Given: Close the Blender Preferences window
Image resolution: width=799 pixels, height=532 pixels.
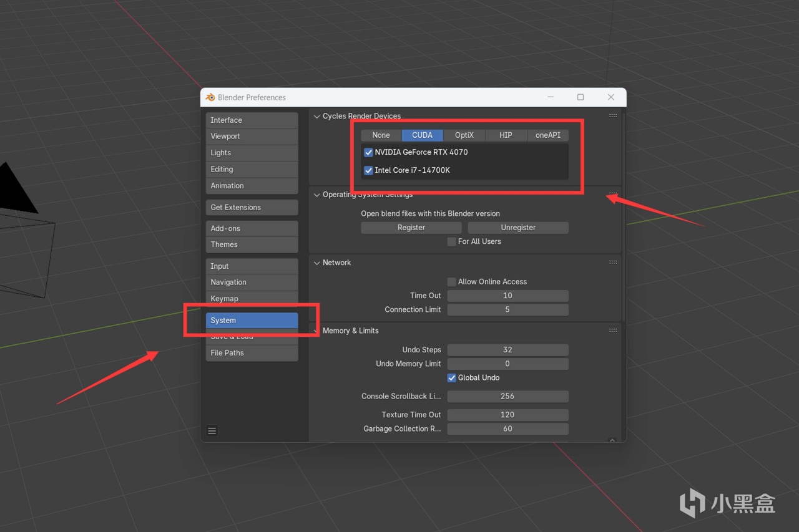Looking at the screenshot, I should point(611,97).
